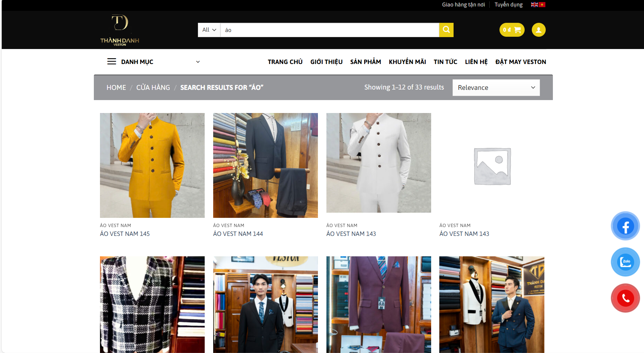Go to Sản Phẩm menu item
The image size is (644, 353).
[366, 62]
